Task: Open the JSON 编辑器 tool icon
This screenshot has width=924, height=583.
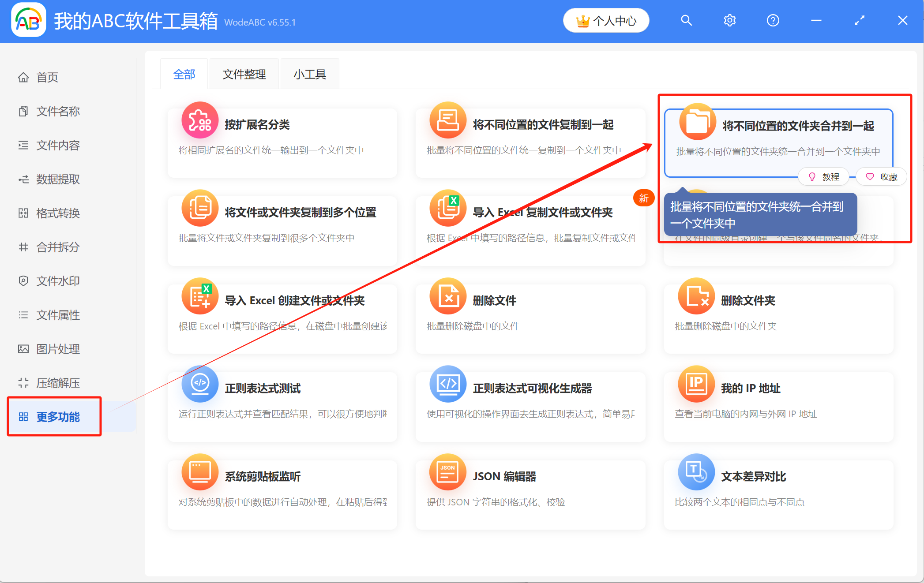Action: pyautogui.click(x=447, y=472)
